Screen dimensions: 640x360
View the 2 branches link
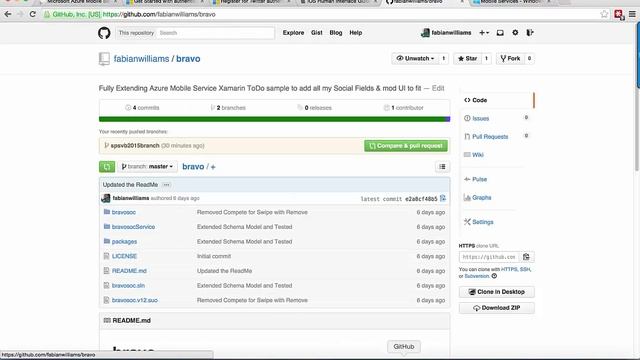click(228, 108)
